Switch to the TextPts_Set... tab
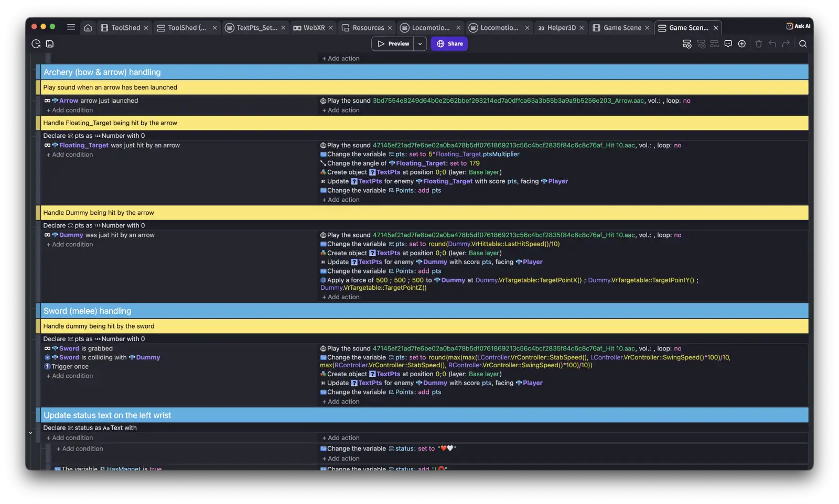The width and height of the screenshot is (839, 504). (x=256, y=28)
